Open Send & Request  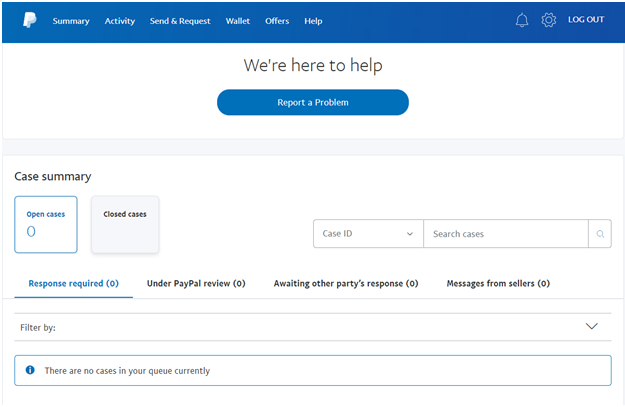[180, 21]
